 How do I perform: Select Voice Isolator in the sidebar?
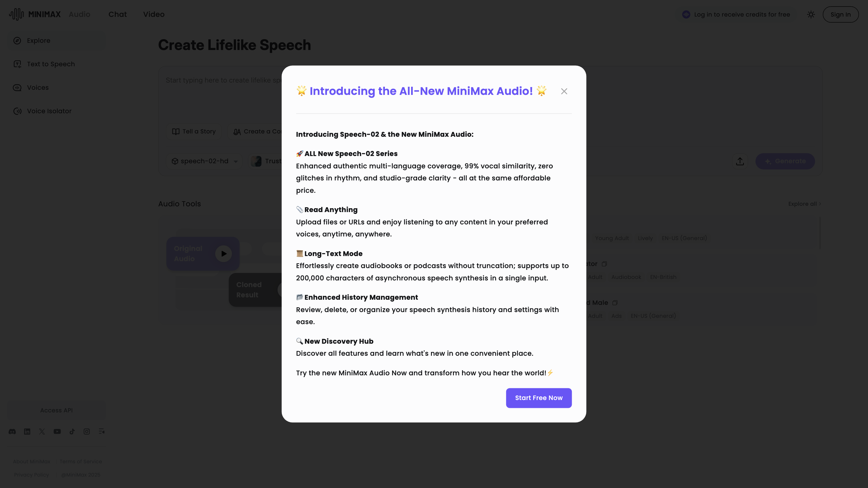[x=49, y=111]
